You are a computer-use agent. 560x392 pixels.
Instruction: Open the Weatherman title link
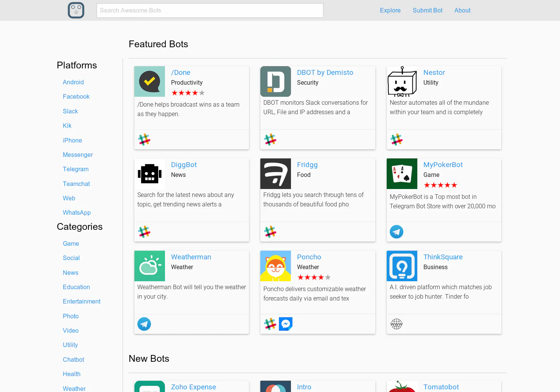pyautogui.click(x=191, y=257)
